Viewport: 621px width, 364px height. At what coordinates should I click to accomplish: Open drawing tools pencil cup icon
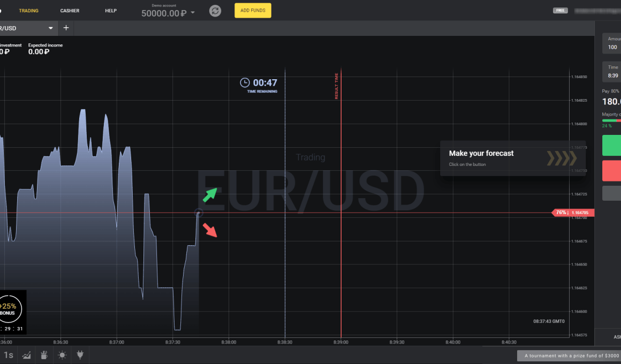coord(44,355)
